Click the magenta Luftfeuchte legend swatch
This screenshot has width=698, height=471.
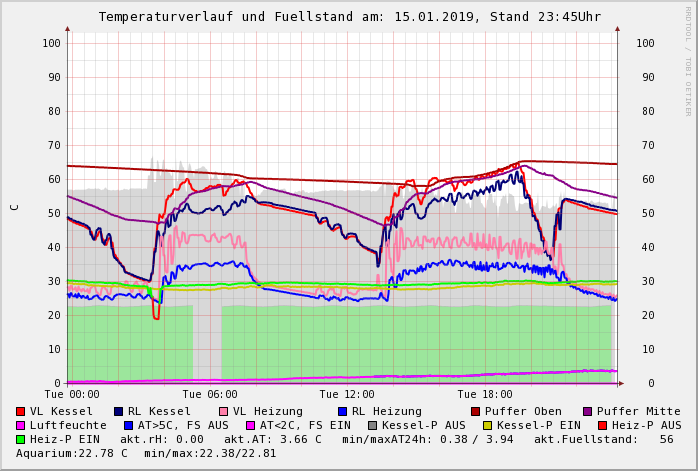[21, 425]
